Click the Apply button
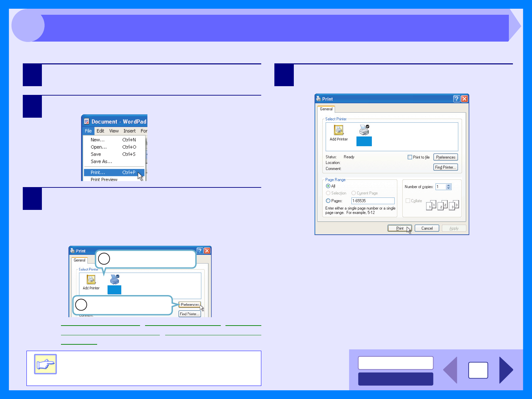Image resolution: width=532 pixels, height=399 pixels. (x=454, y=228)
